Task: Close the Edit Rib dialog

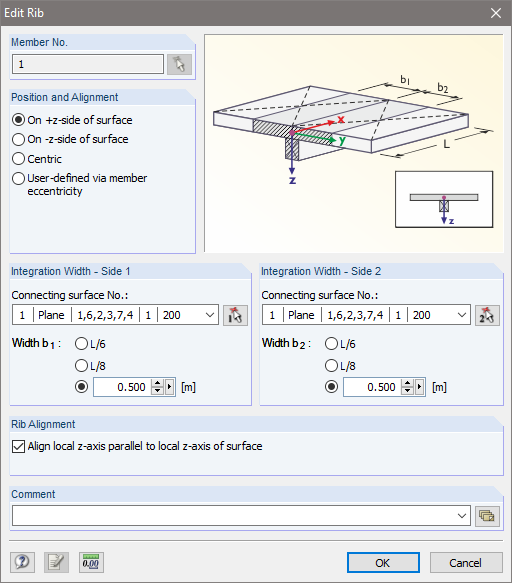Action: (x=496, y=13)
